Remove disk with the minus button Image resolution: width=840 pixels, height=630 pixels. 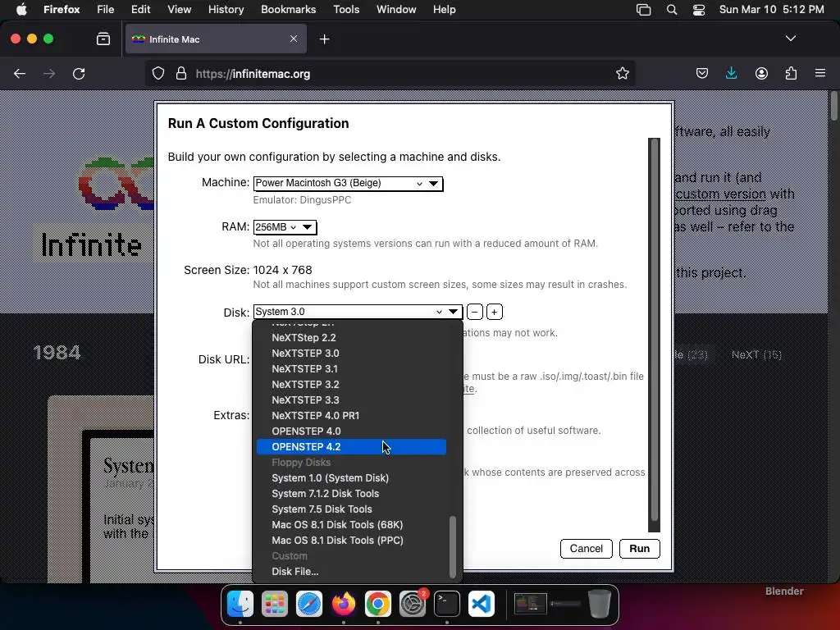475,312
